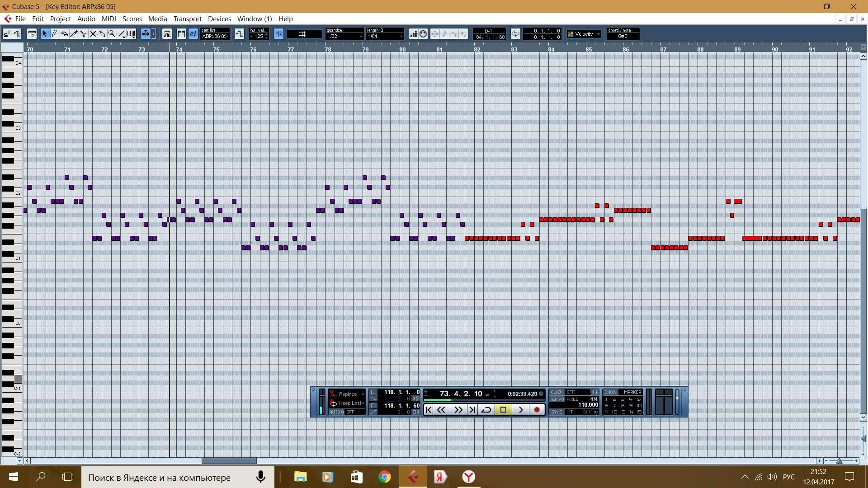Toggle Snap on/off button
Image resolution: width=868 pixels, height=488 pixels.
coord(278,34)
